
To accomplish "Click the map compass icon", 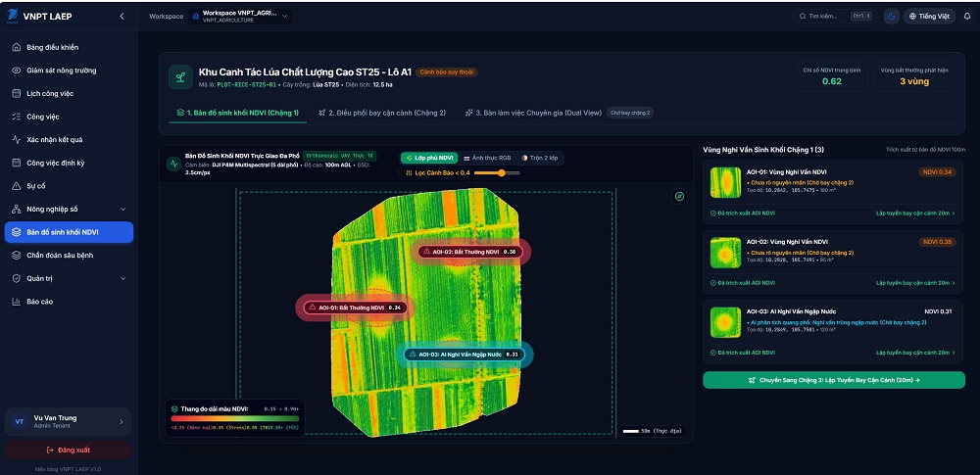I will [x=679, y=197].
